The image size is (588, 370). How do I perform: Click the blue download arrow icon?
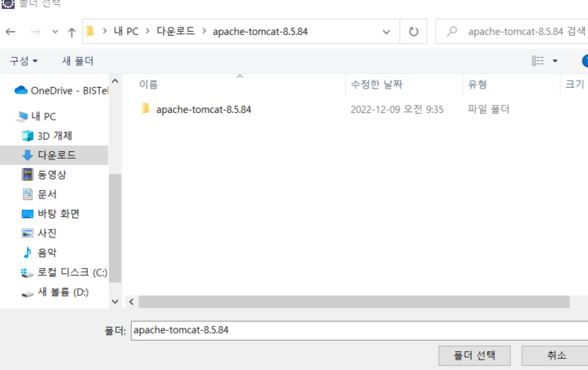pos(28,155)
